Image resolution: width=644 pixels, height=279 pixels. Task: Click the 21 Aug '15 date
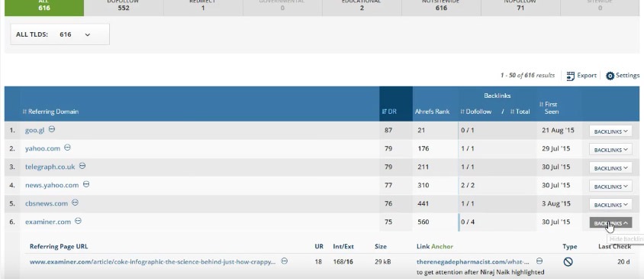[x=558, y=130]
